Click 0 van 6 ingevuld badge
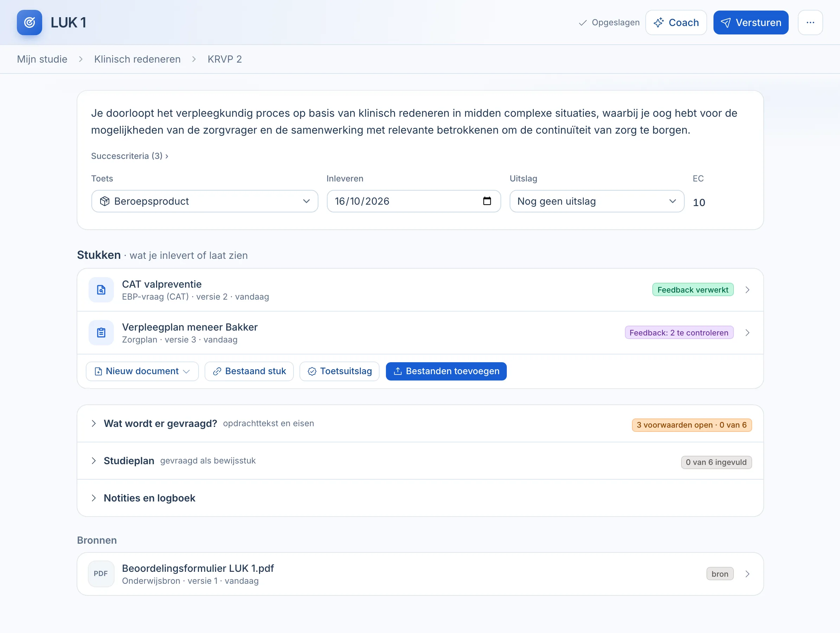The width and height of the screenshot is (840, 633). click(x=716, y=462)
